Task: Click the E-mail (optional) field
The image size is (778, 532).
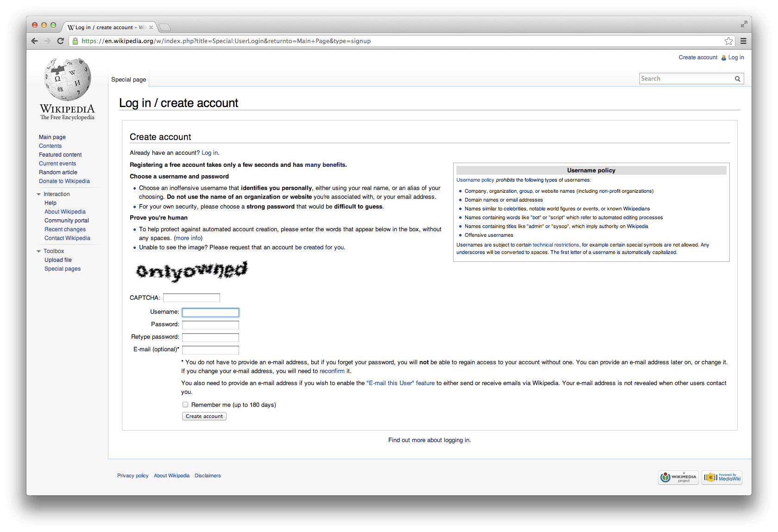Action: pyautogui.click(x=210, y=350)
